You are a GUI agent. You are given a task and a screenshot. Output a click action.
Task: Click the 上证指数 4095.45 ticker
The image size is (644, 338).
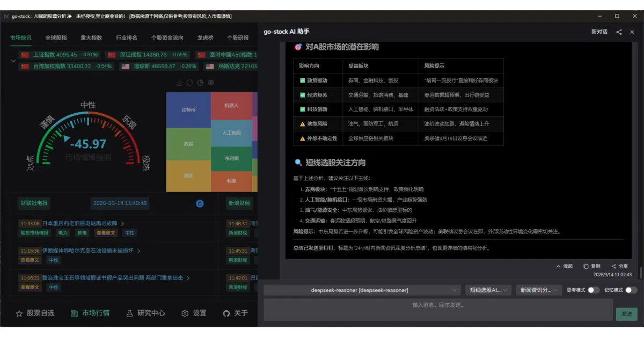pyautogui.click(x=59, y=55)
